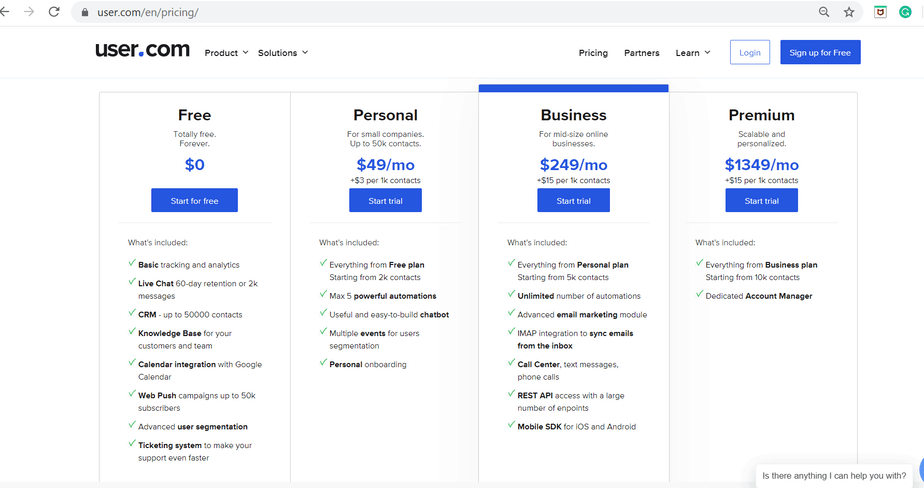924x488 pixels.
Task: Click the padlock site info icon
Action: [x=86, y=13]
